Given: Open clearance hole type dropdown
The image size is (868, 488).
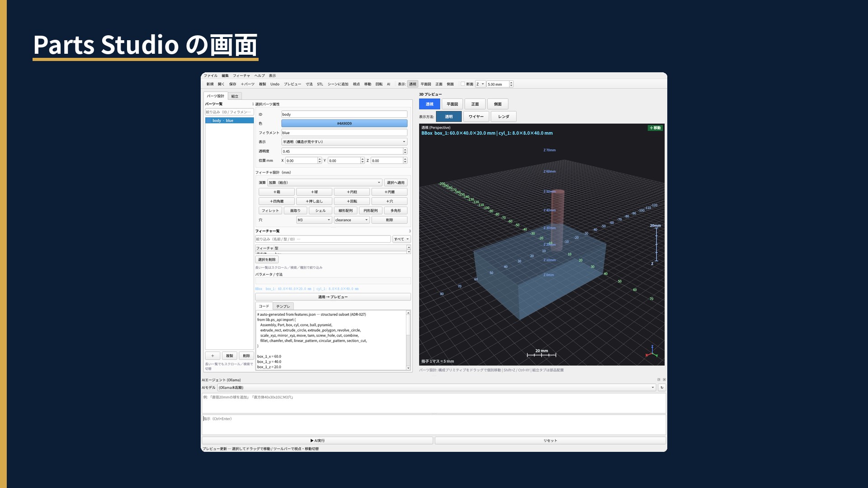Looking at the screenshot, I should [x=352, y=220].
